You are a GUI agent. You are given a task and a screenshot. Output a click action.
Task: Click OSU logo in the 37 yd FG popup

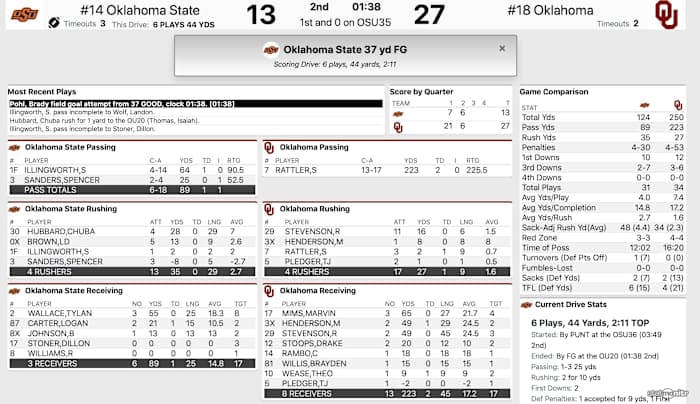pos(270,48)
